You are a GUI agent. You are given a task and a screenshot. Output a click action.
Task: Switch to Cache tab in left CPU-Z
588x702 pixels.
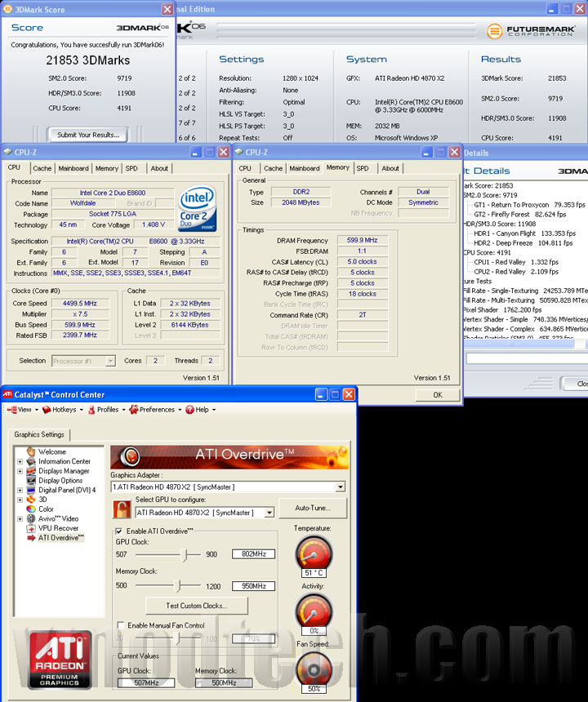coord(42,168)
